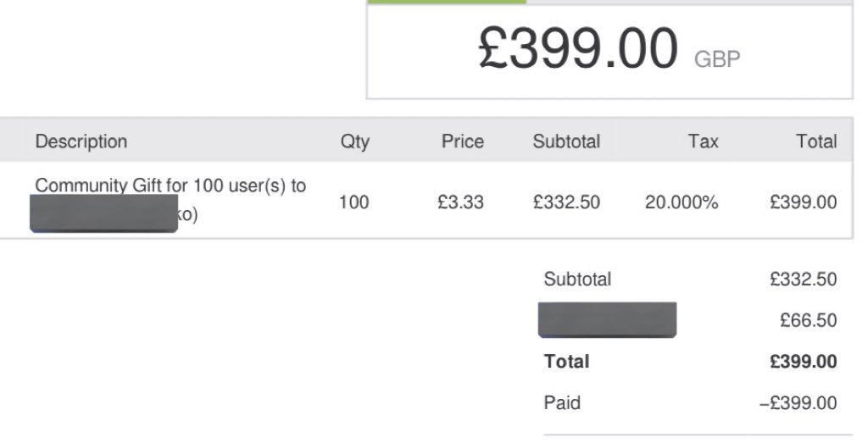
Task: Click the Subtotal column header
Action: pos(566,141)
